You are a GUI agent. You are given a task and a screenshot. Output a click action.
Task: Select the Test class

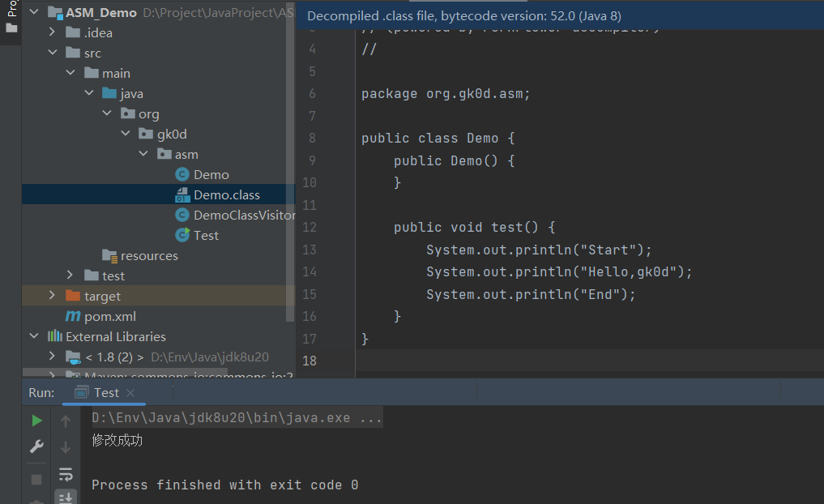[x=206, y=236]
